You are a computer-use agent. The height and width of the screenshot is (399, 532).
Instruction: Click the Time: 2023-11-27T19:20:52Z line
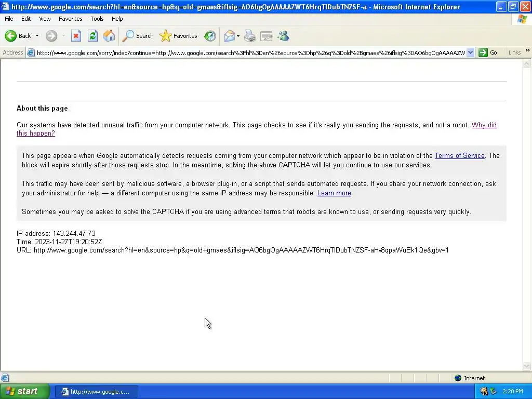tap(59, 242)
